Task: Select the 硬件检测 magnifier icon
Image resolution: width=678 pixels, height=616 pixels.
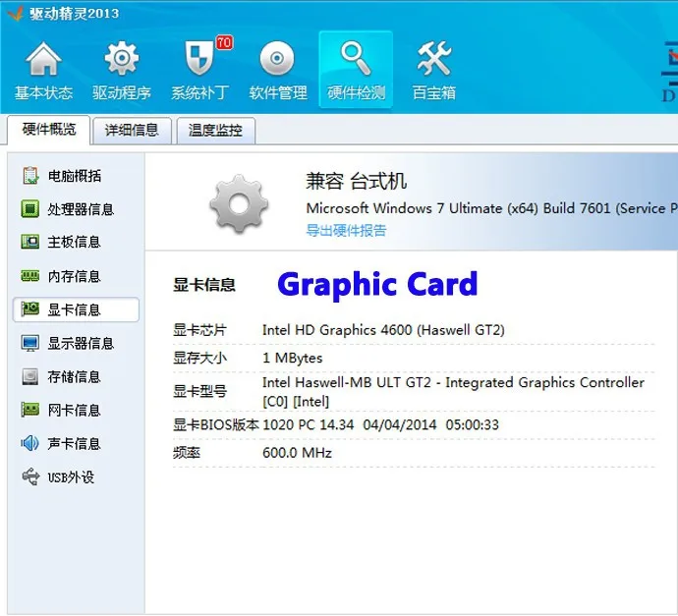Action: pos(356,58)
